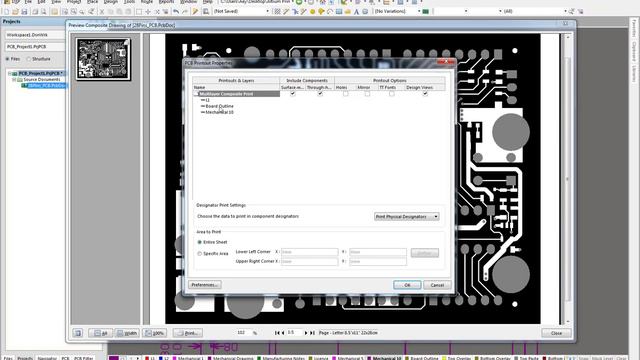Viewport: 640px width, 360px height.
Task: Toggle page thumbnails icon in preview footer
Action: 78,333
